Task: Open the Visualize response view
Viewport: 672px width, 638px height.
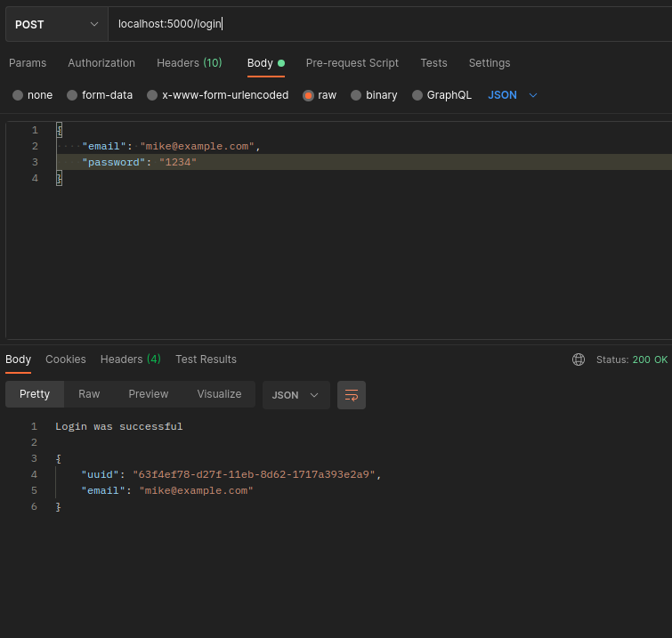Action: (x=219, y=394)
